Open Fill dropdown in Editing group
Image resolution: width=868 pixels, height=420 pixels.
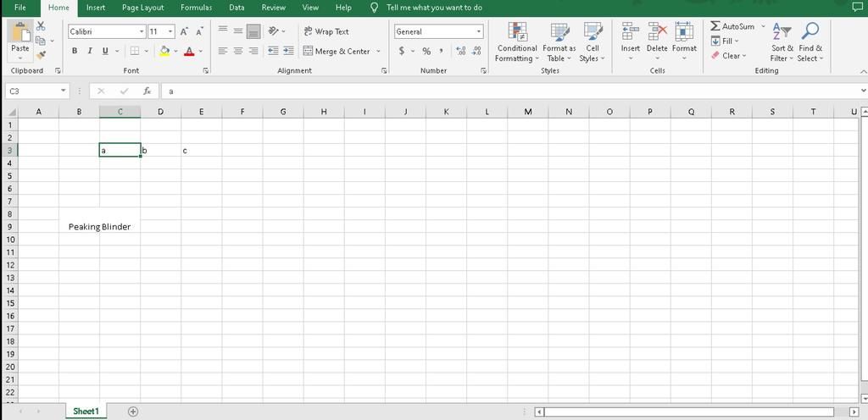click(x=725, y=41)
